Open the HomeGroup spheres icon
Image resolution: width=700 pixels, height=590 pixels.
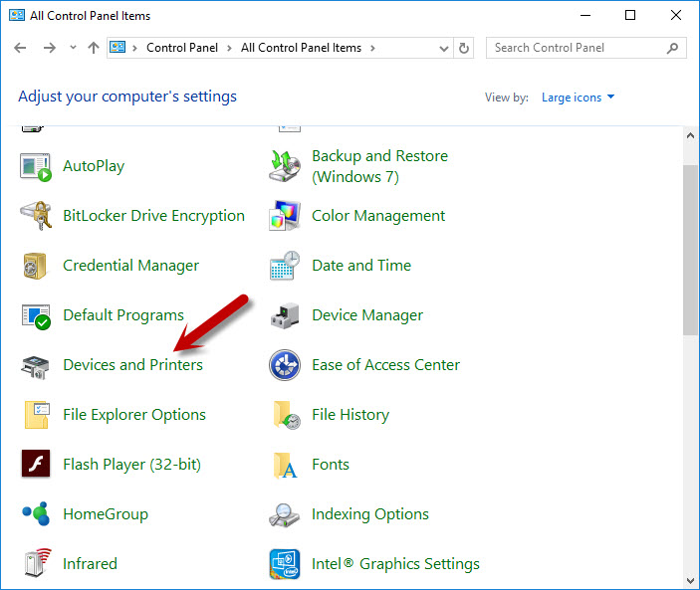coord(36,513)
